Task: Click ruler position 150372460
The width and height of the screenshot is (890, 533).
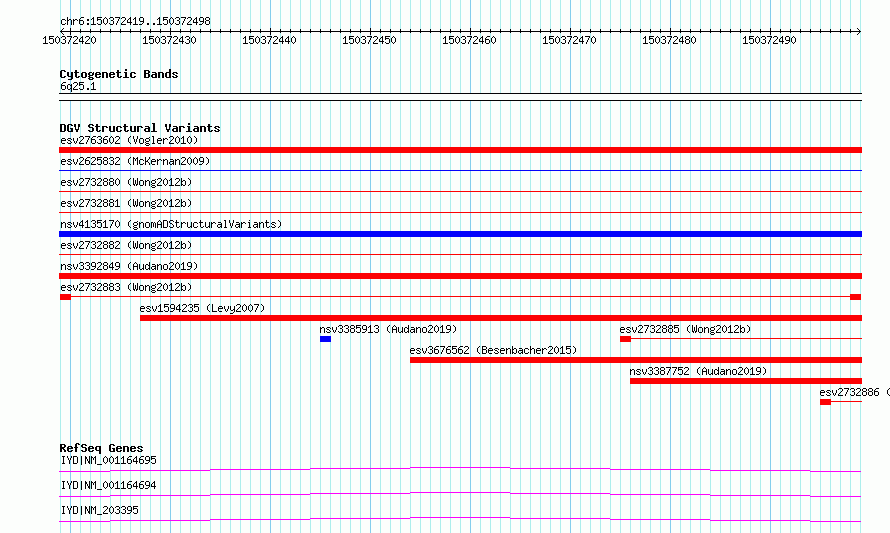Action: point(469,40)
